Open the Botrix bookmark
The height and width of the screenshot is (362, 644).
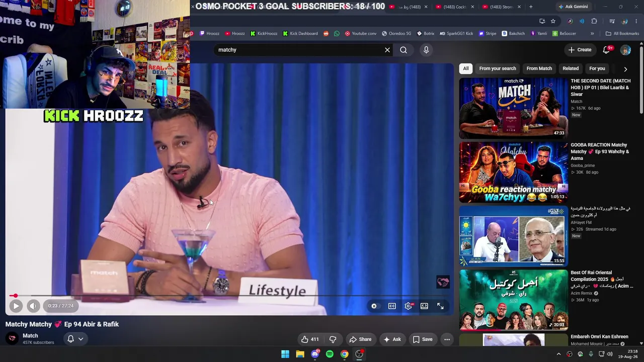click(426, 34)
